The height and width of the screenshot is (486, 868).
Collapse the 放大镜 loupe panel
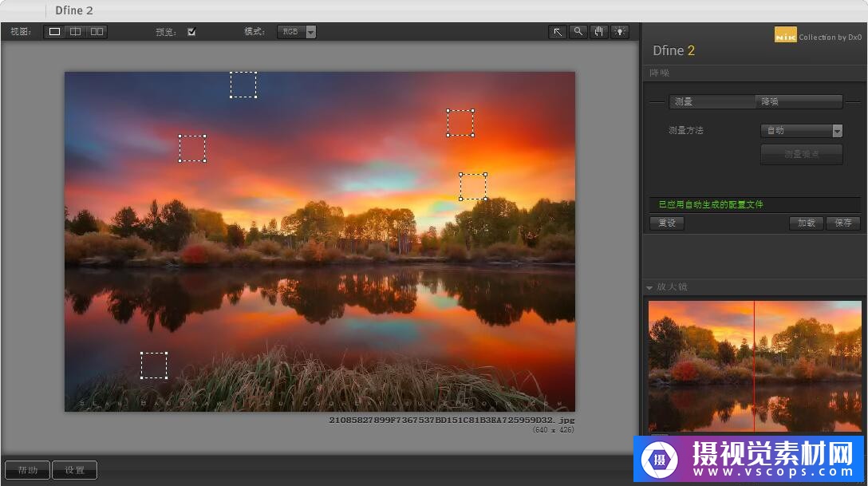click(649, 287)
